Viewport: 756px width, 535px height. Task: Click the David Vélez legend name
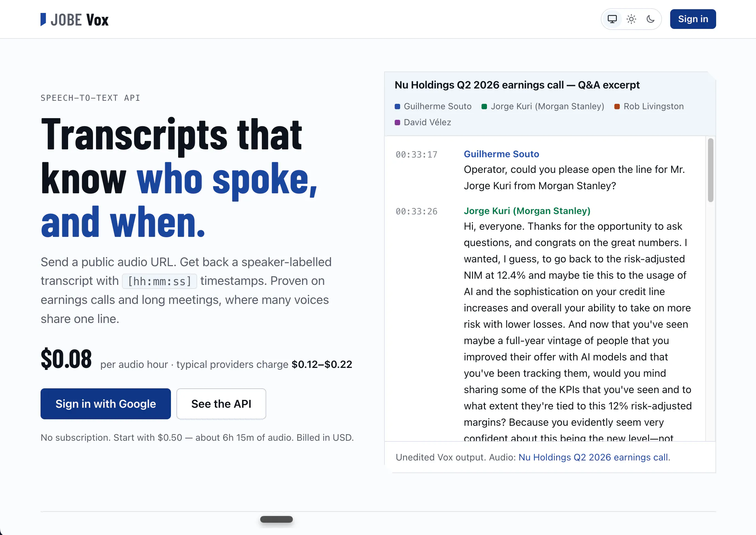pyautogui.click(x=427, y=122)
